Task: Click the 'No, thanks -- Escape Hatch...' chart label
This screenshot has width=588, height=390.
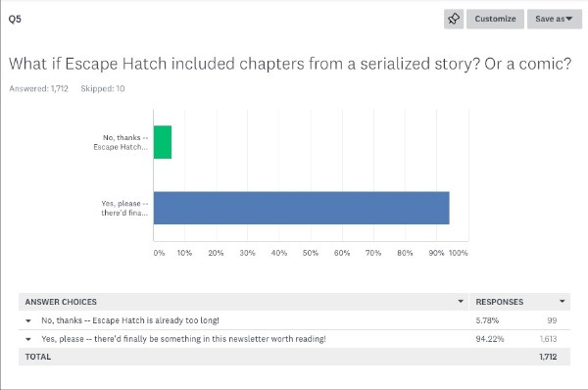Action: [121, 142]
